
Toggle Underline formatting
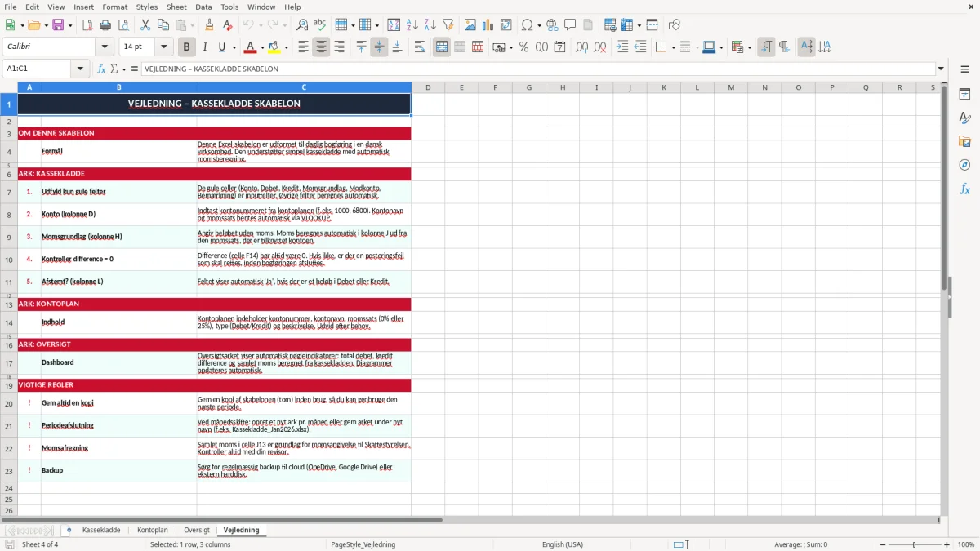tap(222, 47)
